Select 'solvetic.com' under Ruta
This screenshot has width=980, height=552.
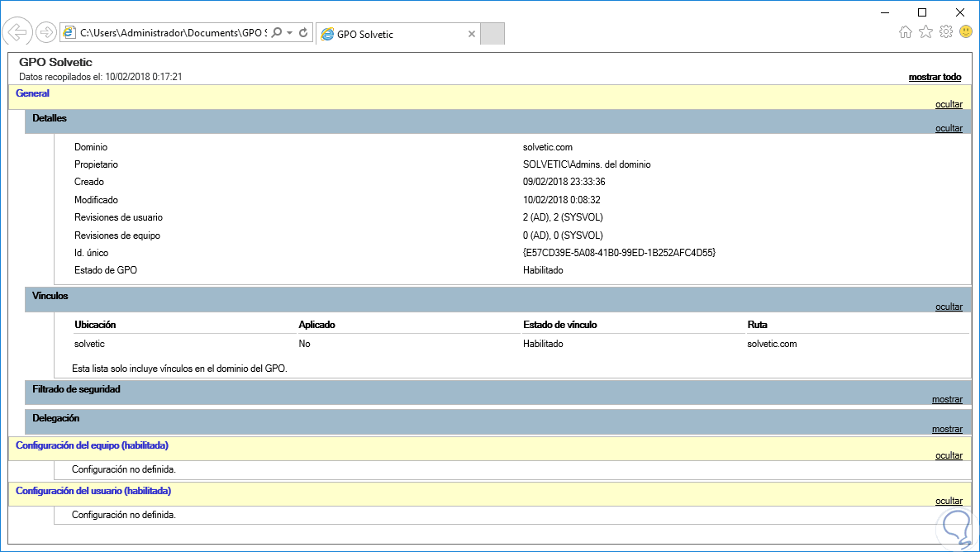772,344
